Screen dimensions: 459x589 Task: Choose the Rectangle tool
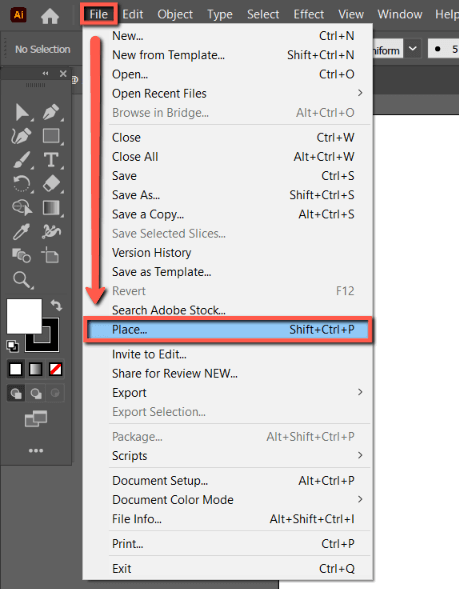(x=51, y=136)
